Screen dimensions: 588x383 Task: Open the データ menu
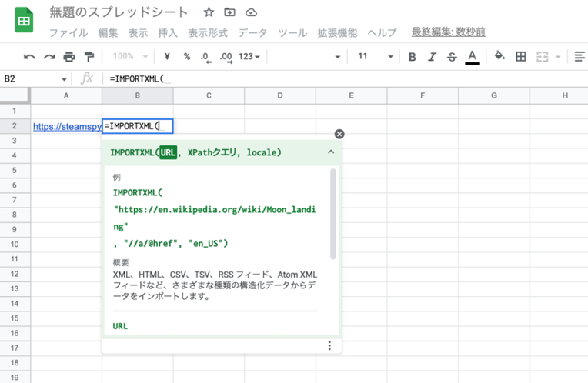pyautogui.click(x=252, y=33)
